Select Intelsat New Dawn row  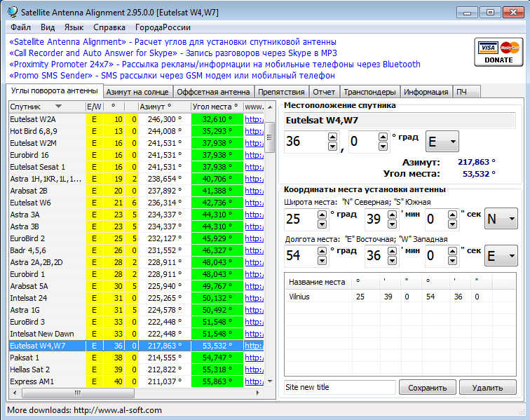(x=137, y=334)
